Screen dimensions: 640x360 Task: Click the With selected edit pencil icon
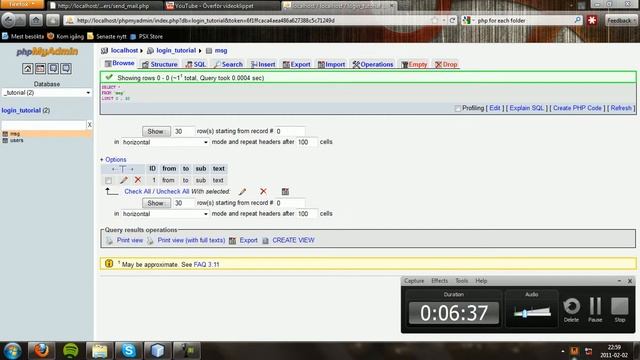[242, 191]
